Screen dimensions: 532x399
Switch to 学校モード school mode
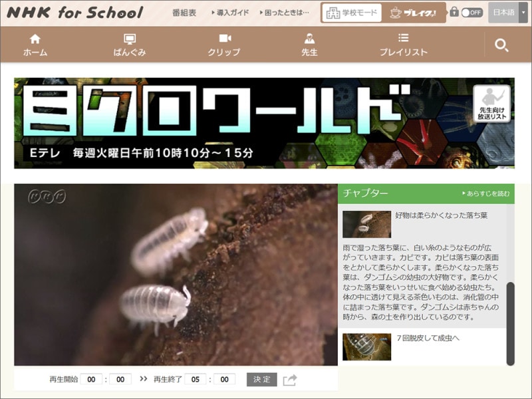[352, 13]
